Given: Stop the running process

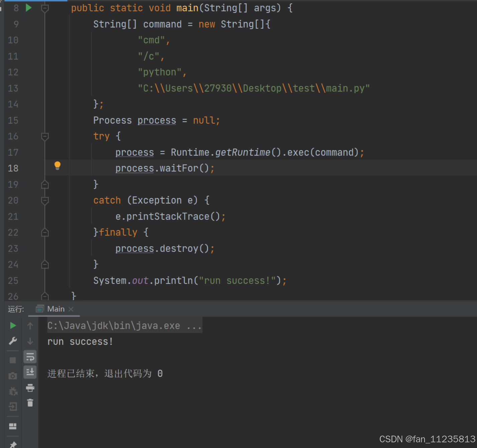Looking at the screenshot, I should pyautogui.click(x=13, y=360).
